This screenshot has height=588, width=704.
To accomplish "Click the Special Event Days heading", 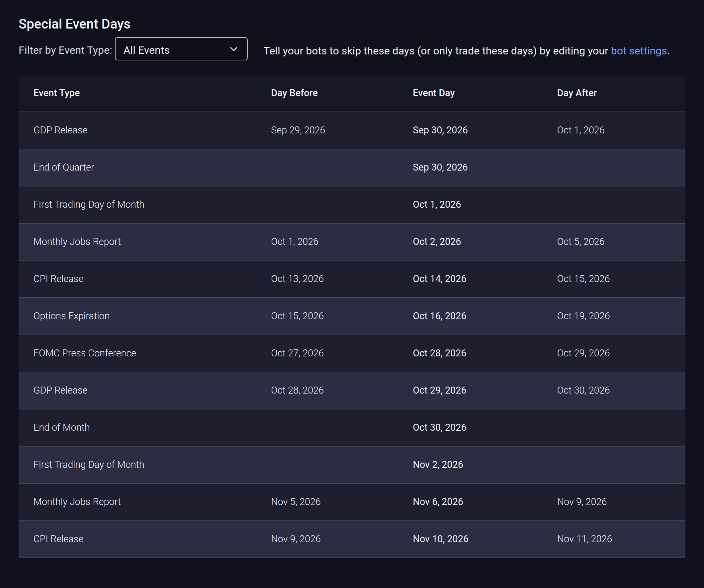I will [x=74, y=24].
